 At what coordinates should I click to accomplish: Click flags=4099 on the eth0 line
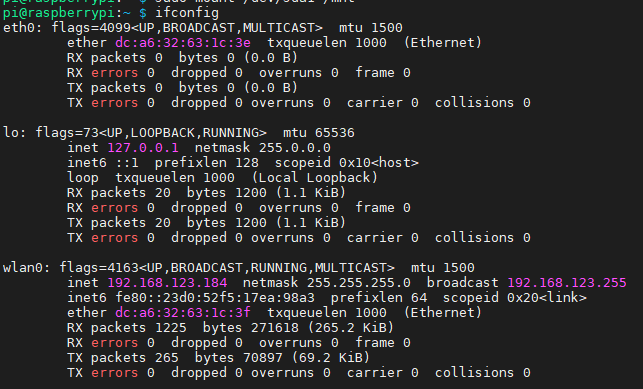91,28
